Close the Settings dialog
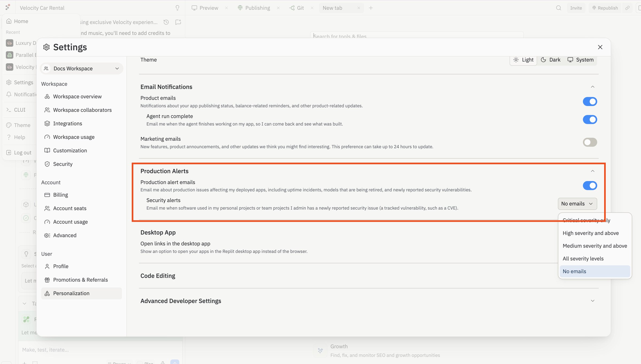Image resolution: width=641 pixels, height=364 pixels. coord(600,47)
